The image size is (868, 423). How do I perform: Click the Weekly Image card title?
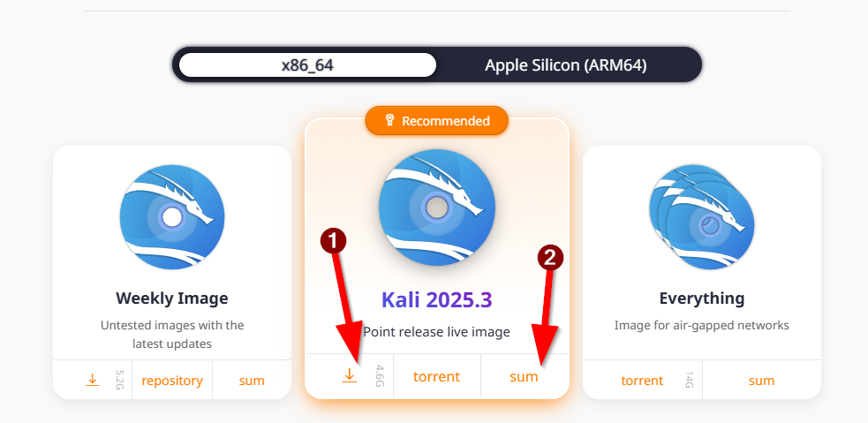coord(172,298)
